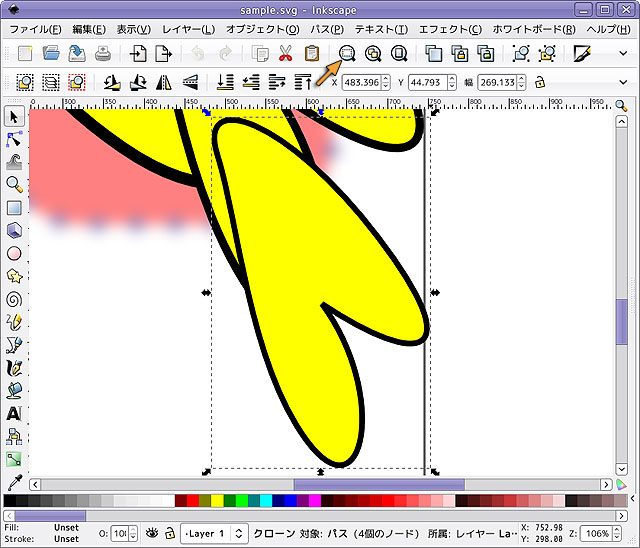Activate the Text tool
This screenshot has height=548, width=640.
coord(14,413)
